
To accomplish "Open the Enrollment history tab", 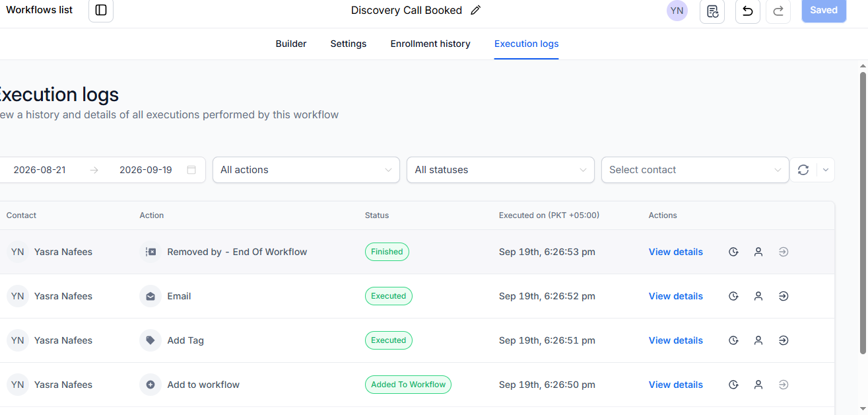I will tap(430, 44).
